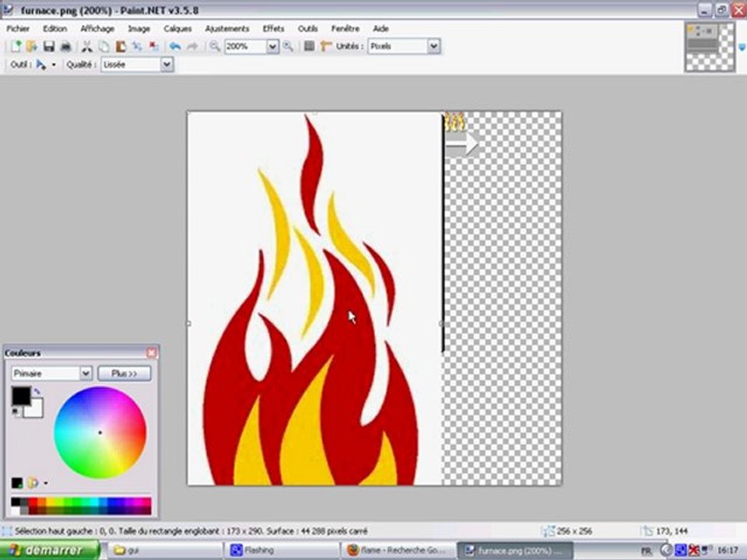Click the Deselect icon with red X
The width and height of the screenshot is (747, 560).
click(x=153, y=46)
